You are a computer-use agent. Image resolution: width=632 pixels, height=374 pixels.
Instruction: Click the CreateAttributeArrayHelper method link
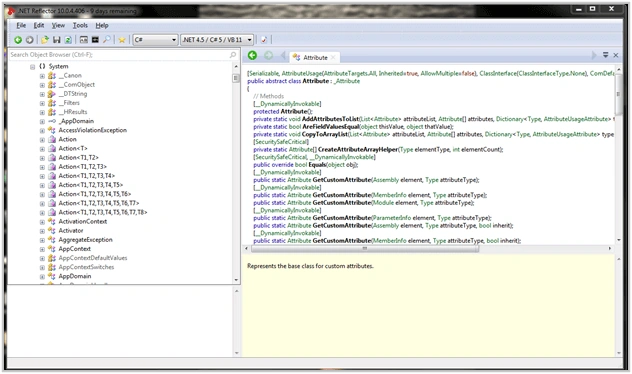(358, 150)
